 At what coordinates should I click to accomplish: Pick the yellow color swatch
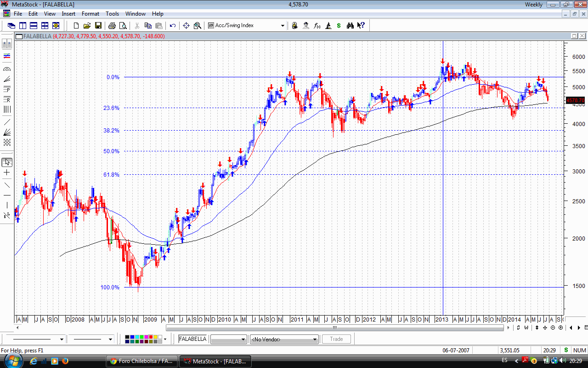pyautogui.click(x=156, y=337)
